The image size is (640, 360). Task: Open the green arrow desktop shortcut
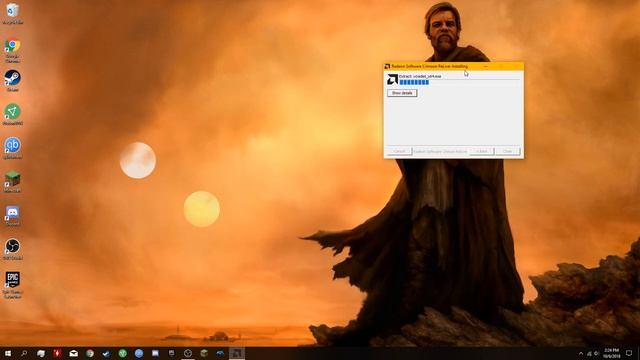point(13,114)
